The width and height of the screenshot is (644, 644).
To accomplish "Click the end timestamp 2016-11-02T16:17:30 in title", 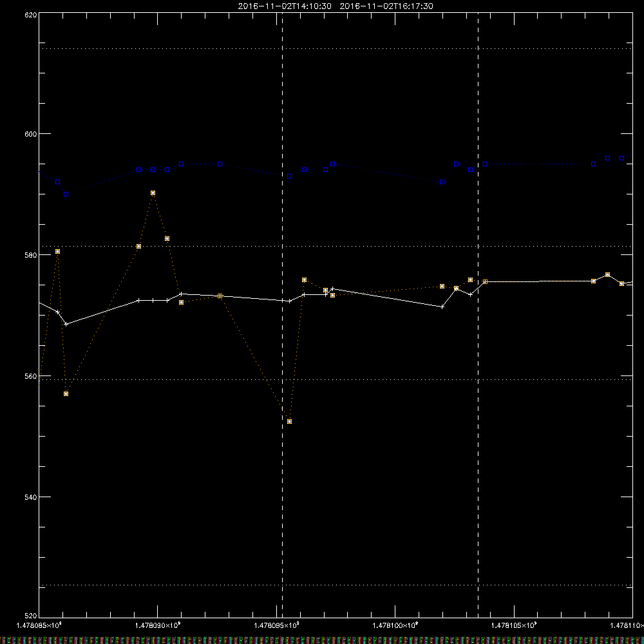I will pos(386,6).
